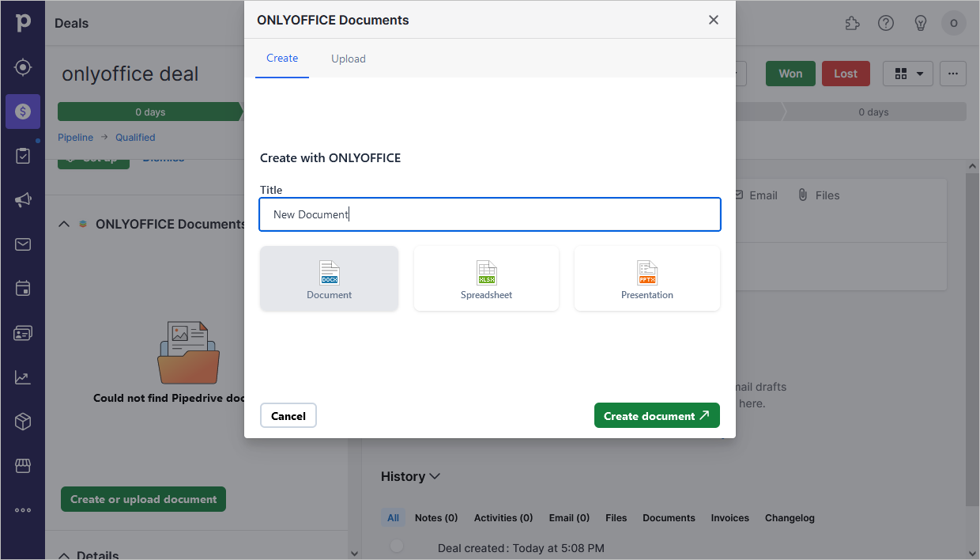Open the Contacts sidebar icon
The width and height of the screenshot is (980, 560).
point(23,333)
